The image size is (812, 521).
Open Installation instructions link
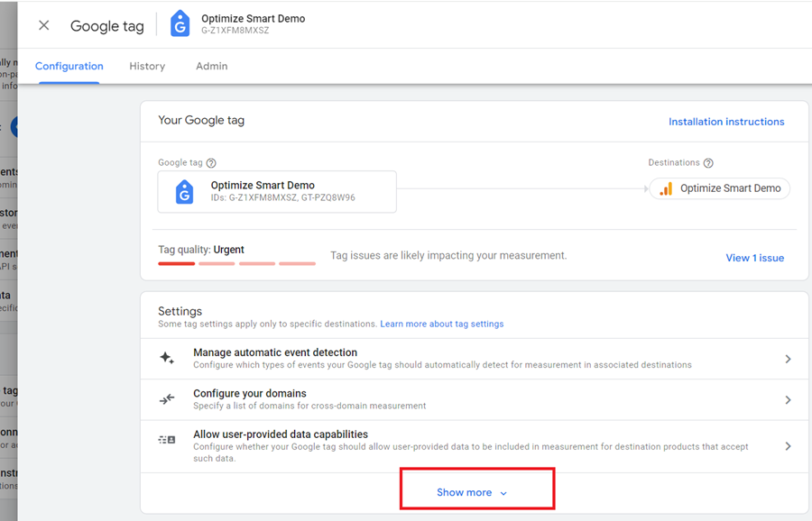(725, 122)
